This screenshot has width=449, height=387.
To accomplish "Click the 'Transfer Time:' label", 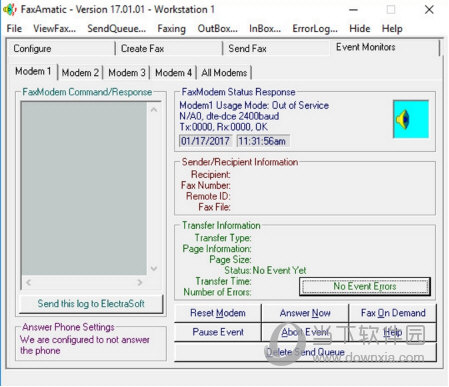I will point(223,281).
